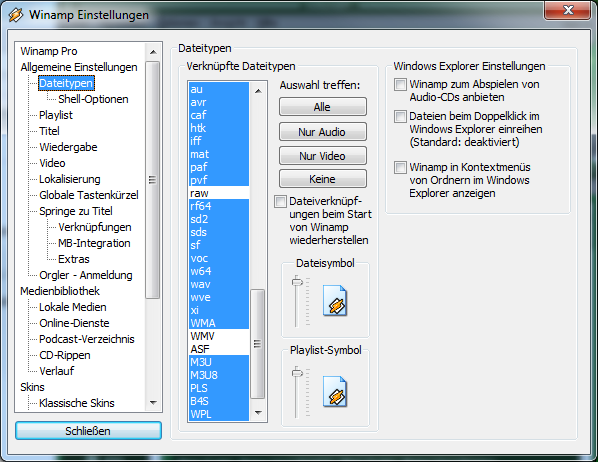This screenshot has width=598, height=462.
Task: Click the PLS file type entry
Action: tap(219, 388)
